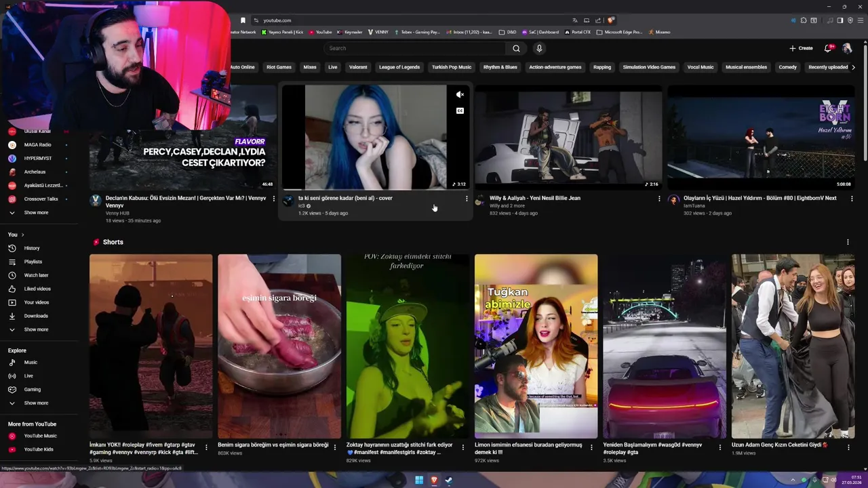Open the YouTube notifications bell
868x488 pixels.
827,48
